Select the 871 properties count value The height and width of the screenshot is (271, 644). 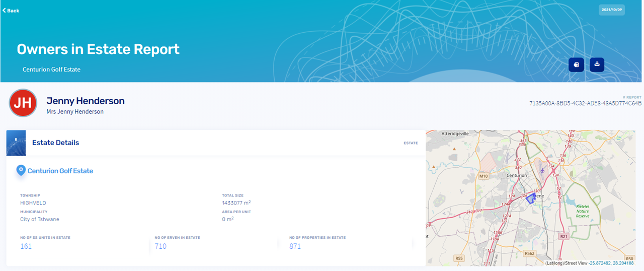(295, 246)
